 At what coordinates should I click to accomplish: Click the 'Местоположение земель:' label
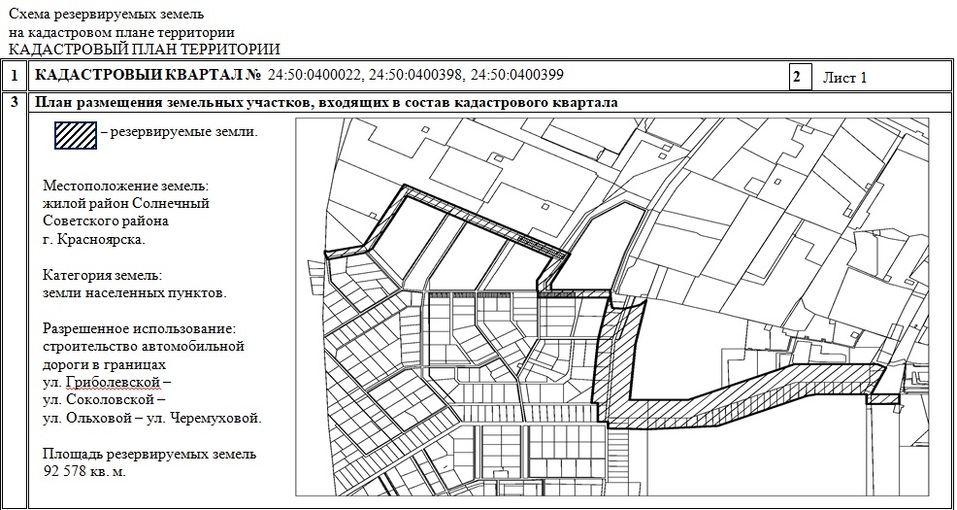pos(126,187)
